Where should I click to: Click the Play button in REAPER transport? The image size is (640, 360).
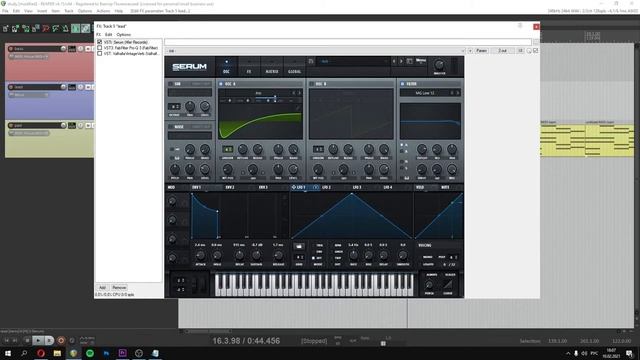[x=38, y=340]
